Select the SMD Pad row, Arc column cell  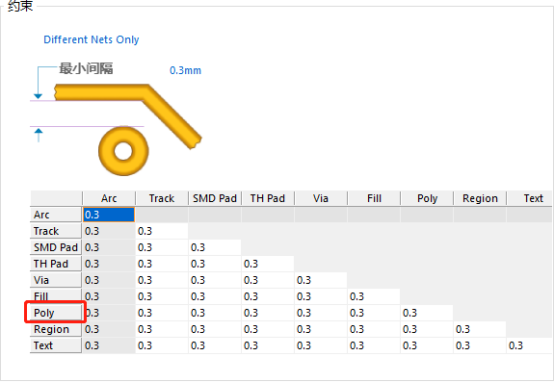click(x=109, y=247)
